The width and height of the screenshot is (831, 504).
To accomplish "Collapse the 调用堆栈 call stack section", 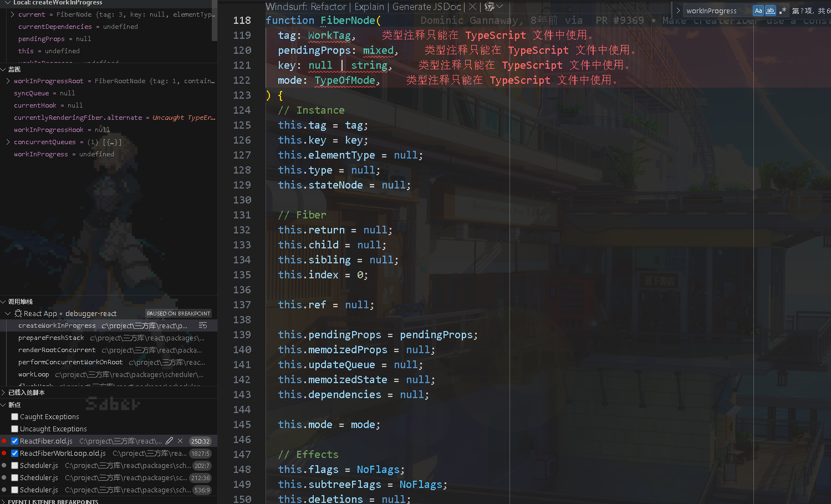I will (3, 302).
